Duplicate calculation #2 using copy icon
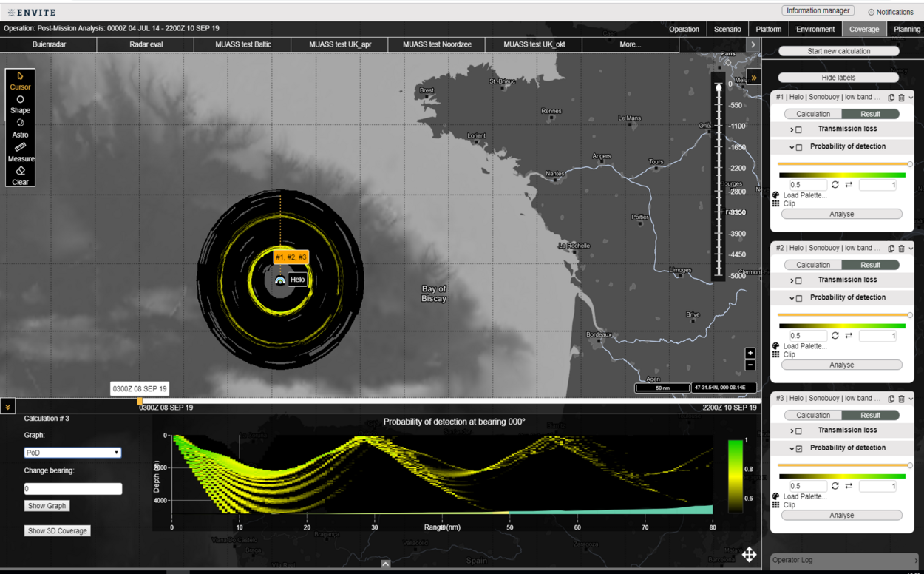This screenshot has width=924, height=574. pos(891,249)
